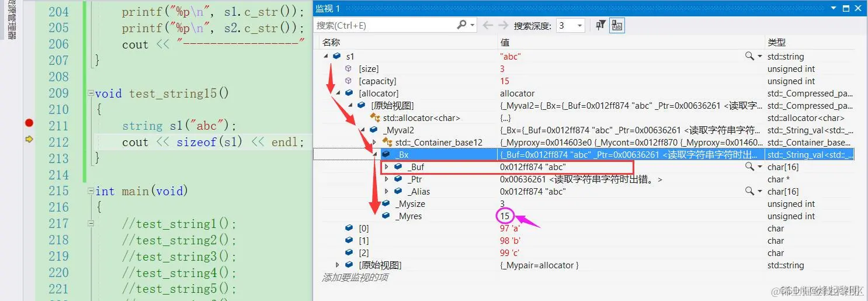This screenshot has height=301, width=868.
Task: Open the search options dropdown arrow beside magnifier
Action: tap(471, 25)
